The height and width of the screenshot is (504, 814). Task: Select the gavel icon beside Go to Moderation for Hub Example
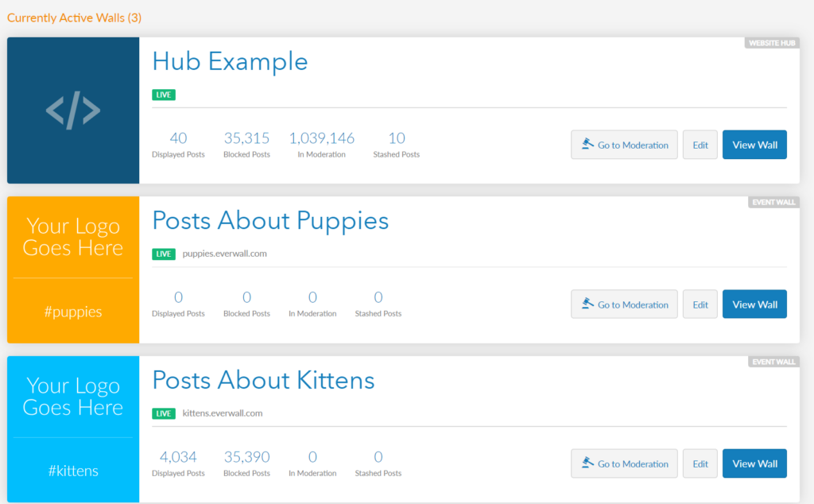589,144
